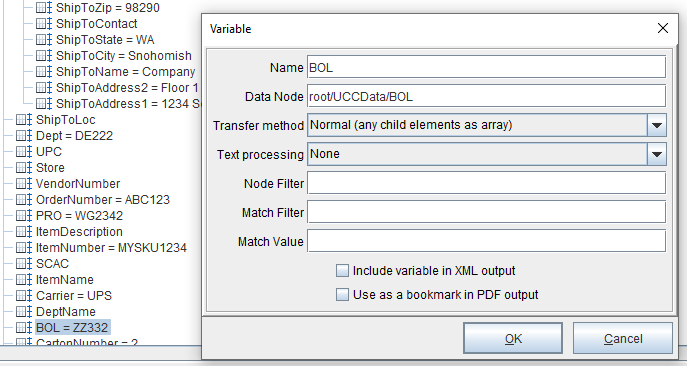687x366 pixels.
Task: Select the 'ShipToState = WA' tree row
Action: point(105,40)
